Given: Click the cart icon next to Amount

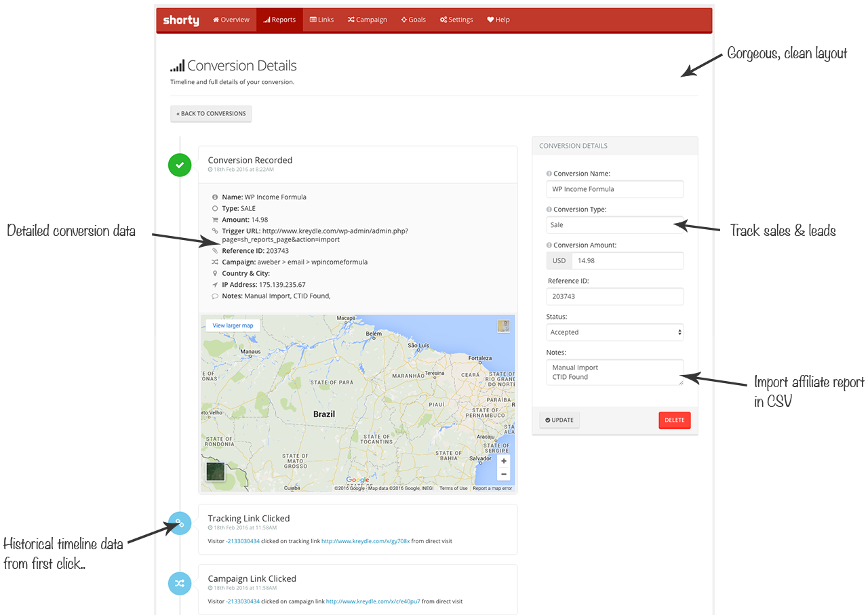Looking at the screenshot, I should point(215,220).
